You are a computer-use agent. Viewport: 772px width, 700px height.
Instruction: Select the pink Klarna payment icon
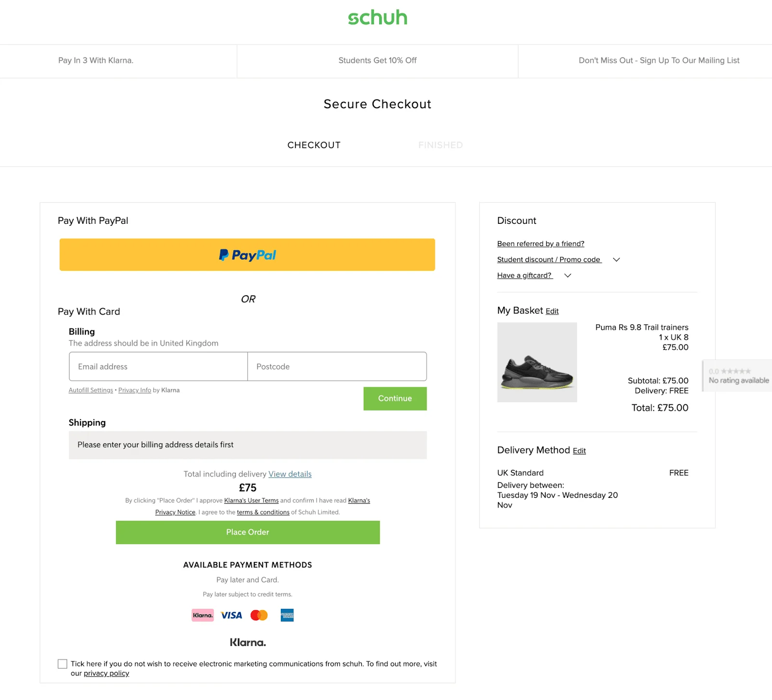202,615
